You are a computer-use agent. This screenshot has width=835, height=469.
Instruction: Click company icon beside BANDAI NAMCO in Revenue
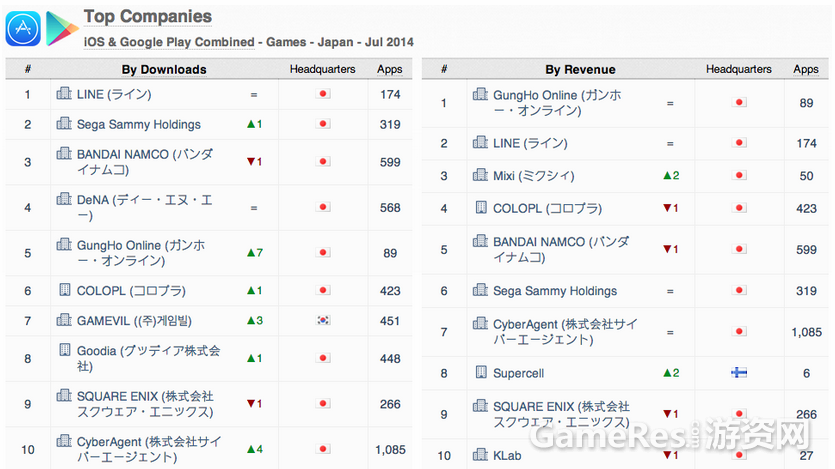pyautogui.click(x=480, y=241)
